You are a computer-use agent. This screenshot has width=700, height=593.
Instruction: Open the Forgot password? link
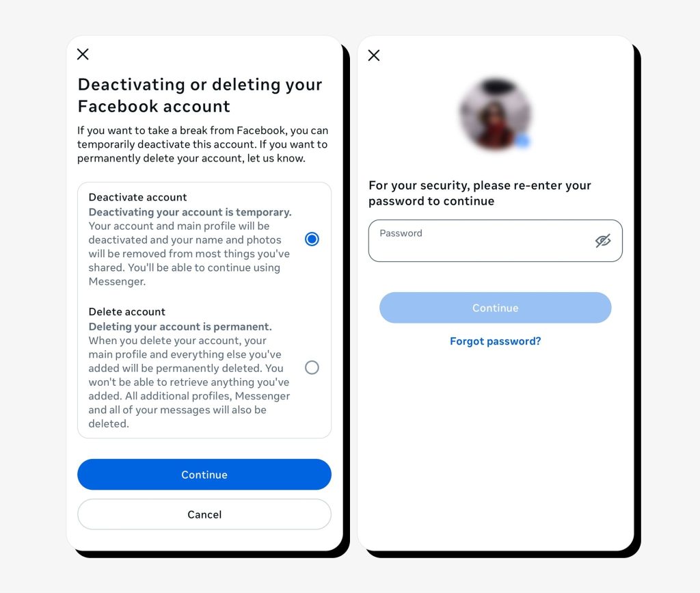tap(495, 341)
